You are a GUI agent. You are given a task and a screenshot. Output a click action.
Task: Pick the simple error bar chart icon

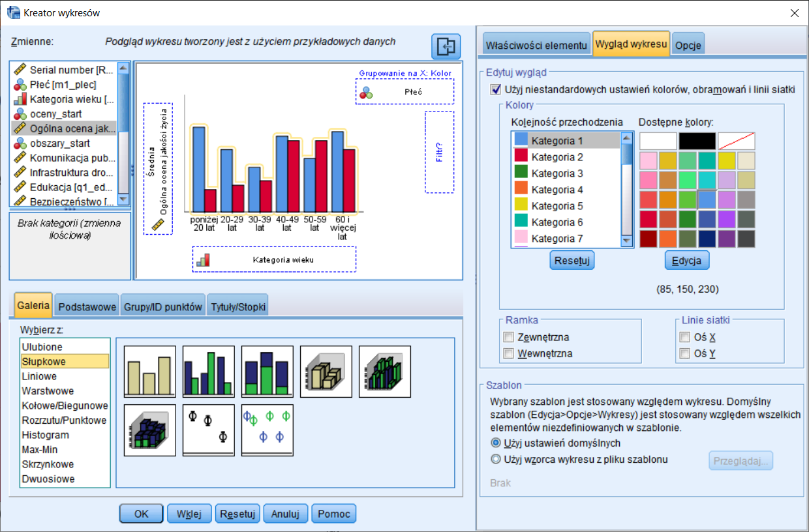pos(208,430)
